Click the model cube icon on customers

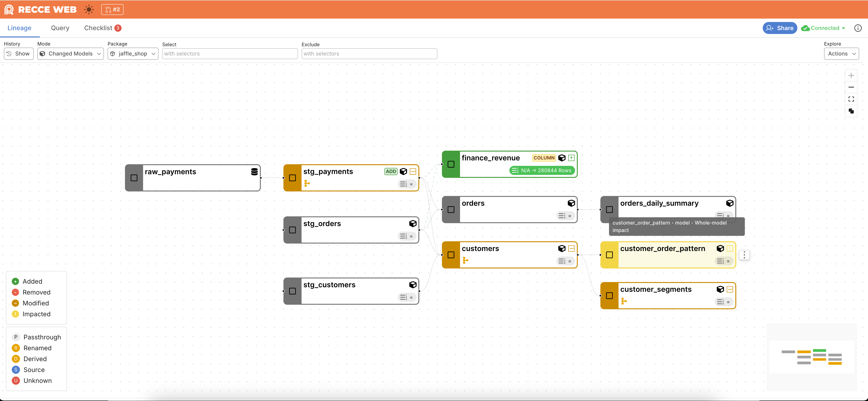click(x=562, y=249)
